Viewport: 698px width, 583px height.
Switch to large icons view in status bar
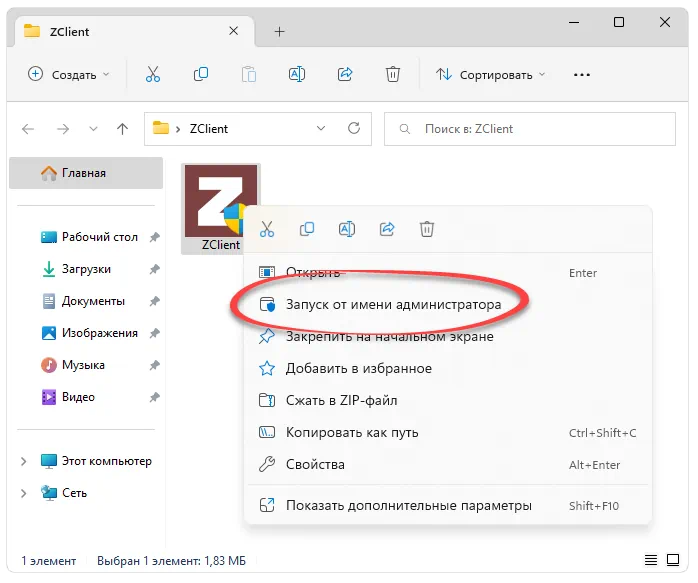click(x=673, y=560)
